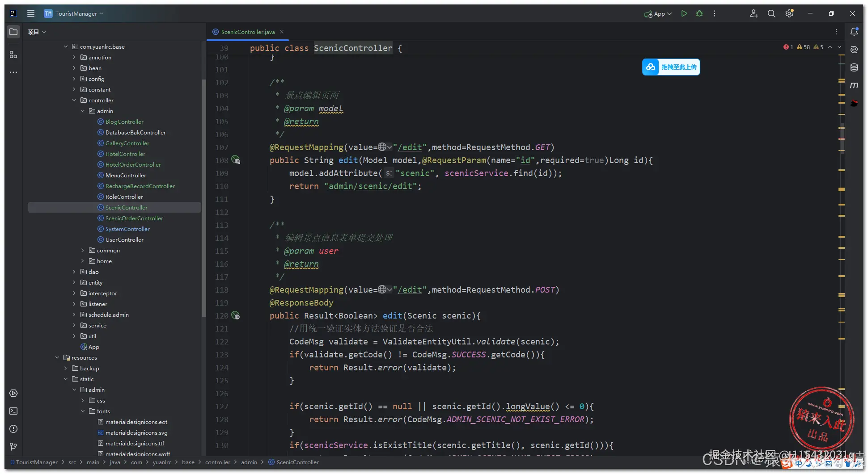Collapse the controller package
The width and height of the screenshot is (868, 474).
pos(74,100)
